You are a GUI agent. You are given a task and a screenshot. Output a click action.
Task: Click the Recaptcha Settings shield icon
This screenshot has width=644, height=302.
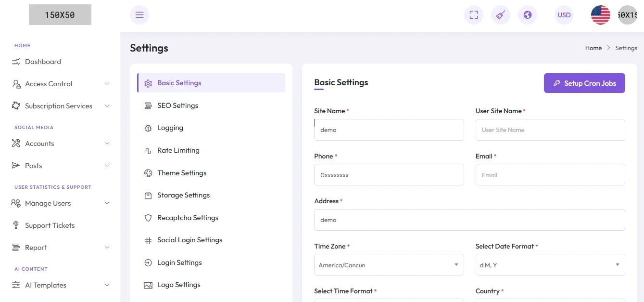pos(148,218)
